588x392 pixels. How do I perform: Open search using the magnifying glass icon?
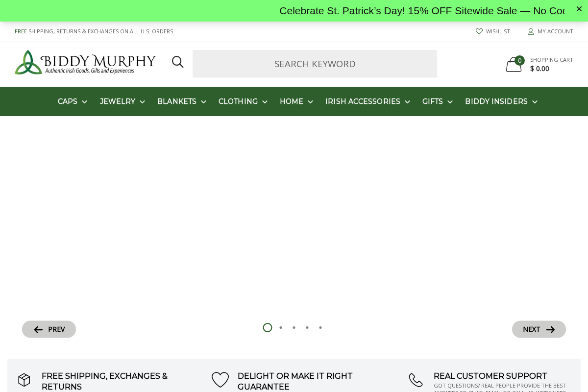[x=178, y=62]
